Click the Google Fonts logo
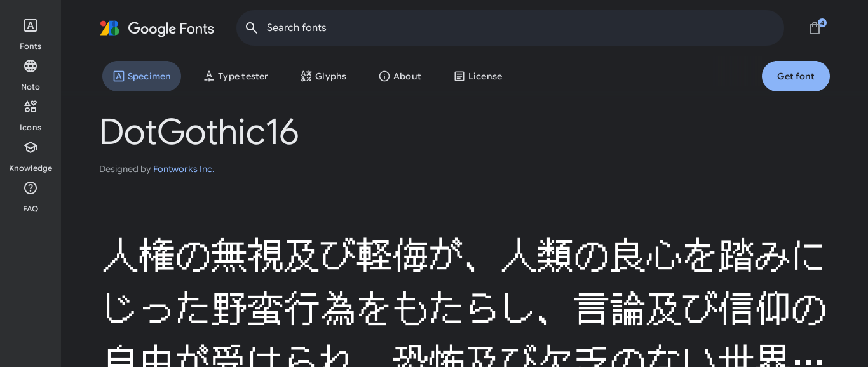 click(157, 29)
